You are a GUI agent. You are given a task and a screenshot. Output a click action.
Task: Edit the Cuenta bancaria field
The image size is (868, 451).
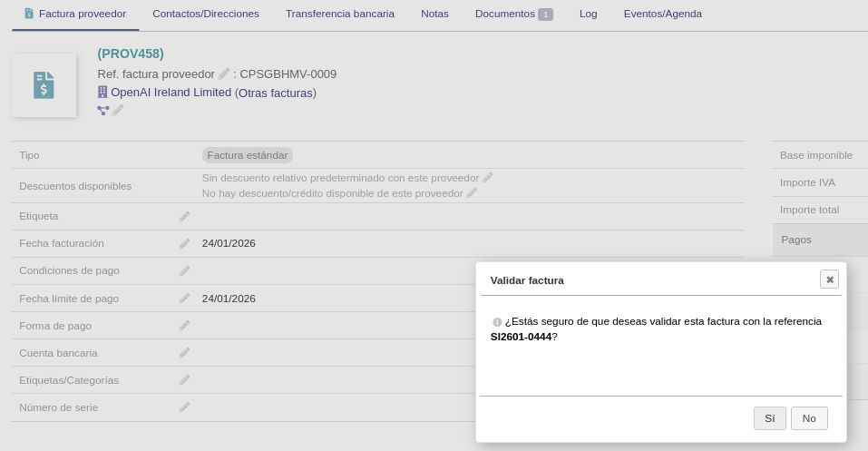[184, 353]
